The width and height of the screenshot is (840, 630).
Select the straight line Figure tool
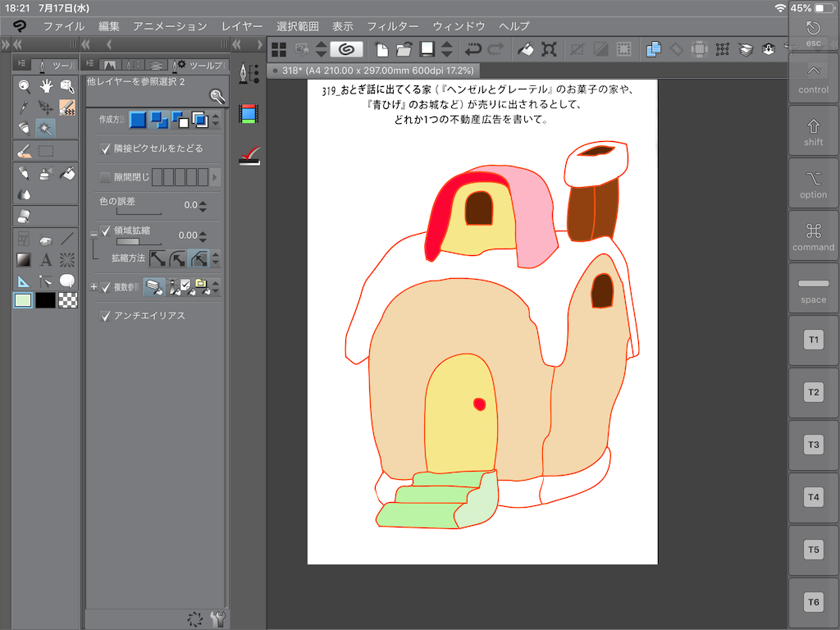[x=67, y=239]
